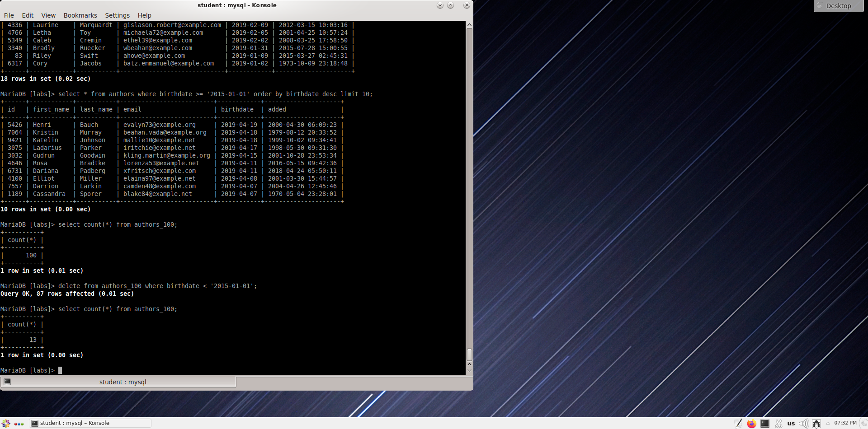Viewport: 868px width, 429px height.
Task: Open the File menu
Action: tap(9, 15)
